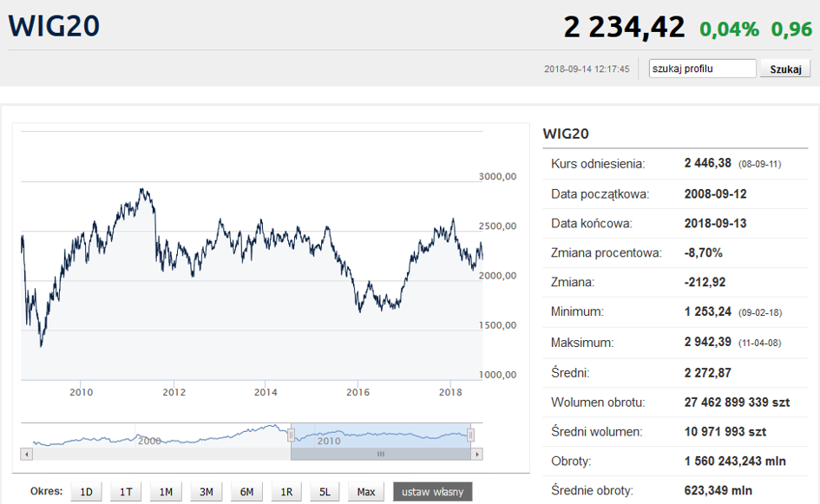
Task: Click the end date 2018-09-13
Action: pos(715,223)
